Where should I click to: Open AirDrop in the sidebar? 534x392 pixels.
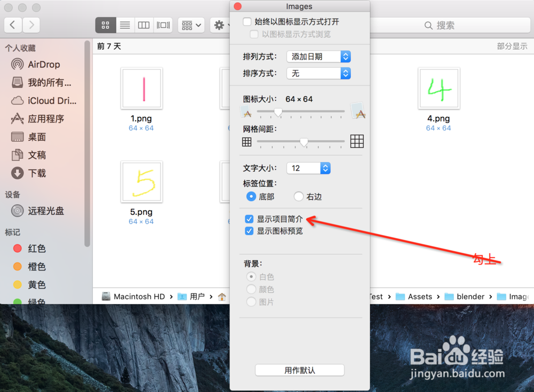(44, 65)
